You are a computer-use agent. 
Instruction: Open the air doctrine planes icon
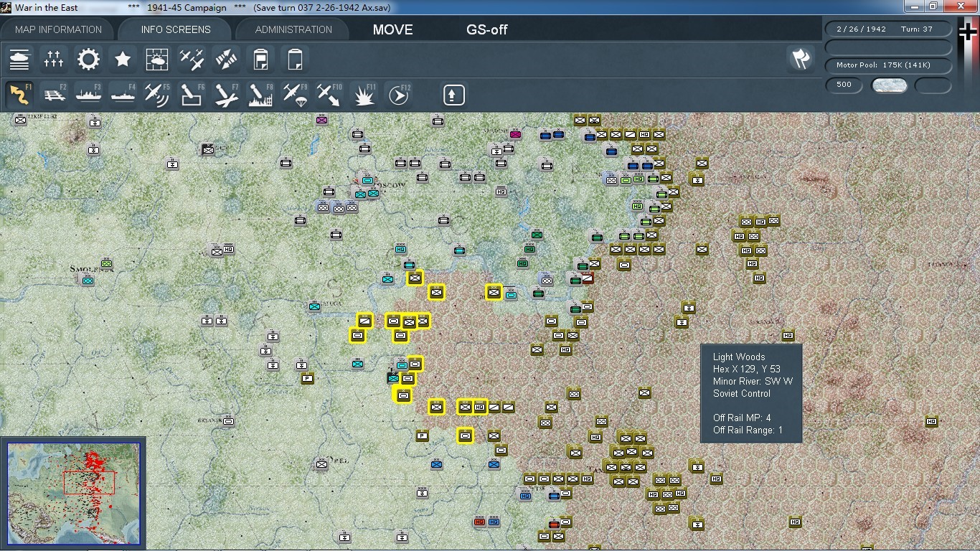pyautogui.click(x=192, y=60)
